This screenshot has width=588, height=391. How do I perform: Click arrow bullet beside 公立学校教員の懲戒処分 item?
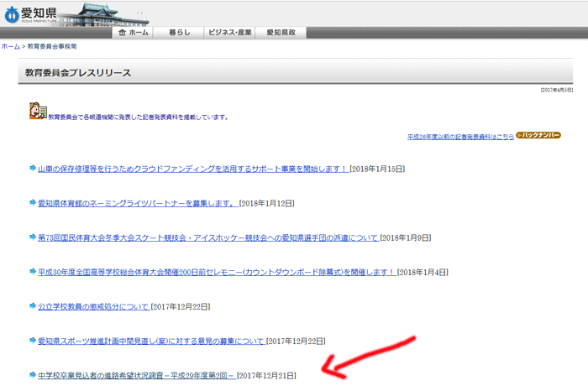(32, 306)
